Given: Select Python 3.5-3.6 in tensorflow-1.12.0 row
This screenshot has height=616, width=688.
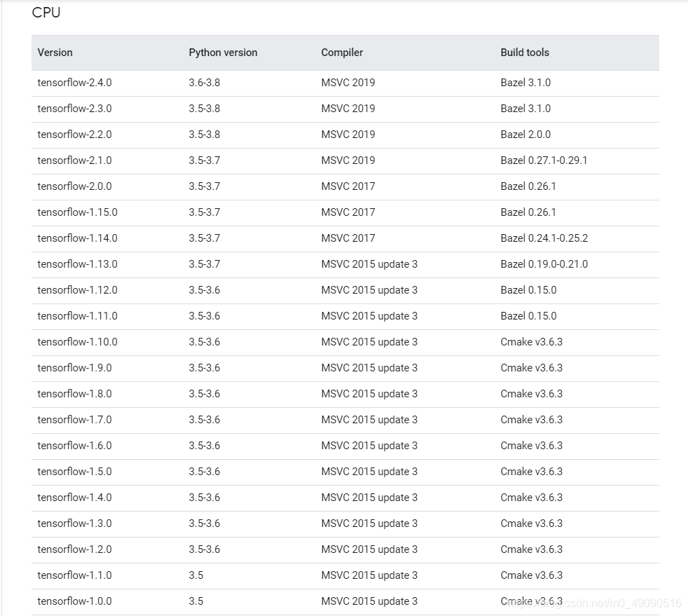Looking at the screenshot, I should click(x=205, y=289).
